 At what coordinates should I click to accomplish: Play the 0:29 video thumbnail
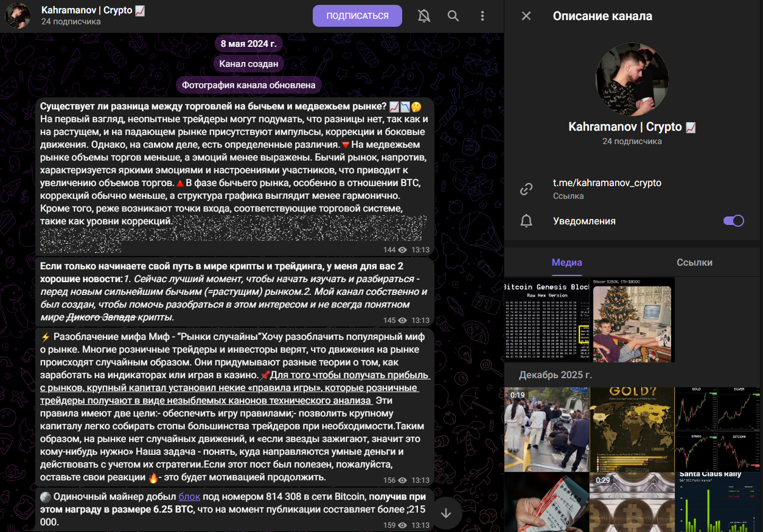point(632,502)
